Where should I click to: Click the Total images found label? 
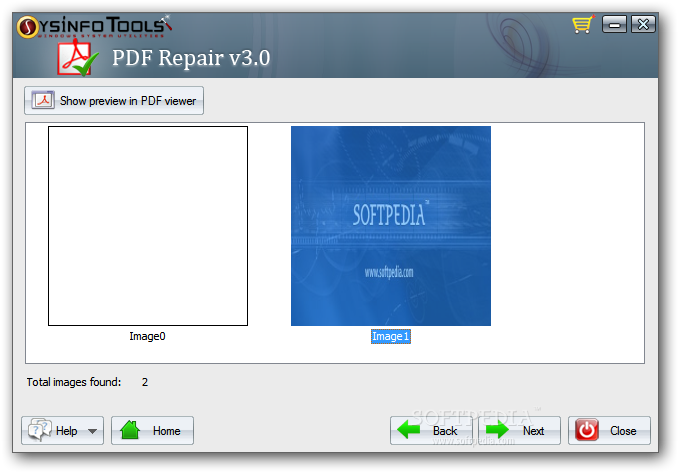coord(74,382)
